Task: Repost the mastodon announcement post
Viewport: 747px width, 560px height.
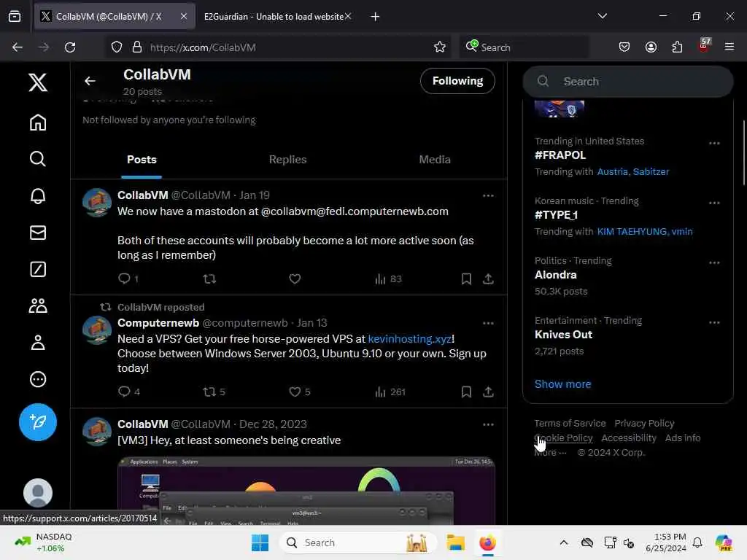Action: click(x=209, y=279)
